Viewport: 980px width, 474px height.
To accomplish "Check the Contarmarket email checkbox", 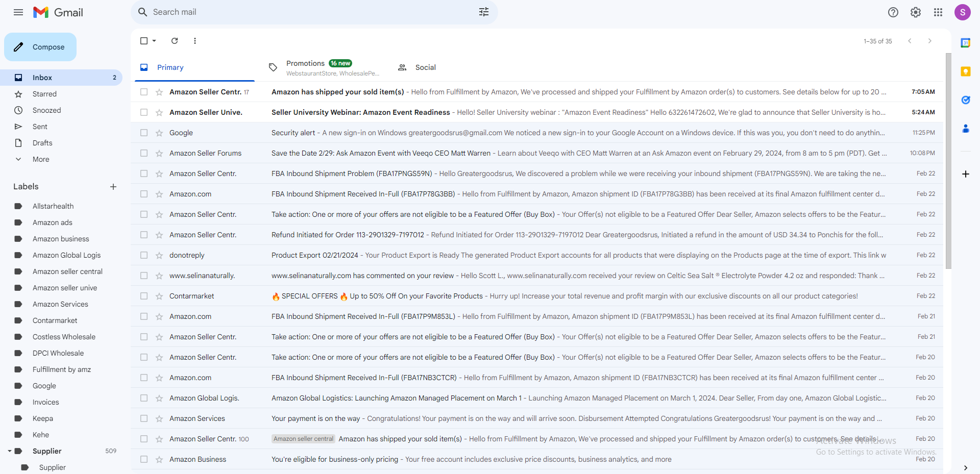I will click(x=144, y=296).
